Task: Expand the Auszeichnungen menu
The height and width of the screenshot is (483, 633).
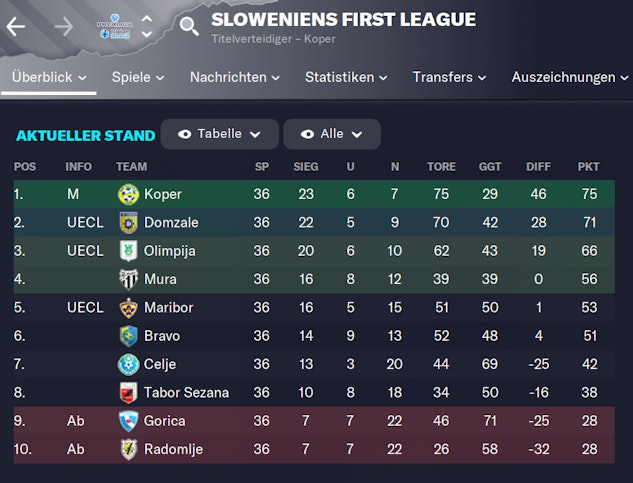Action: (x=571, y=77)
